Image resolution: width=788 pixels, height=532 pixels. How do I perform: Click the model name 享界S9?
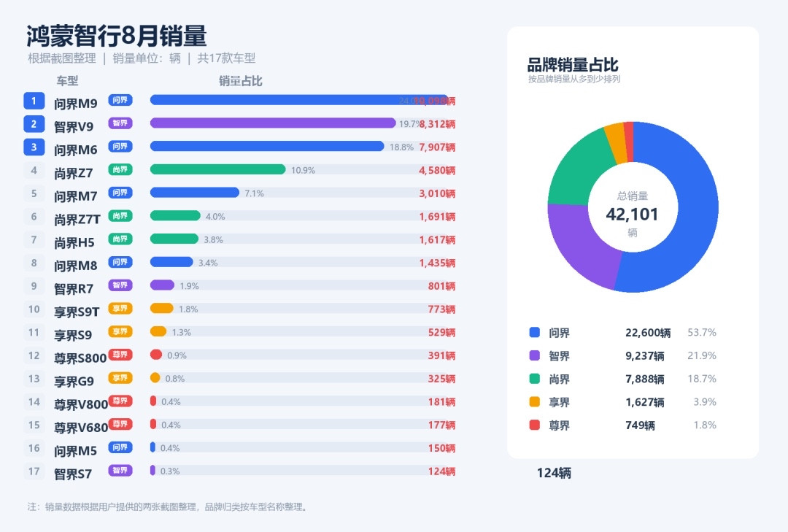(x=73, y=335)
